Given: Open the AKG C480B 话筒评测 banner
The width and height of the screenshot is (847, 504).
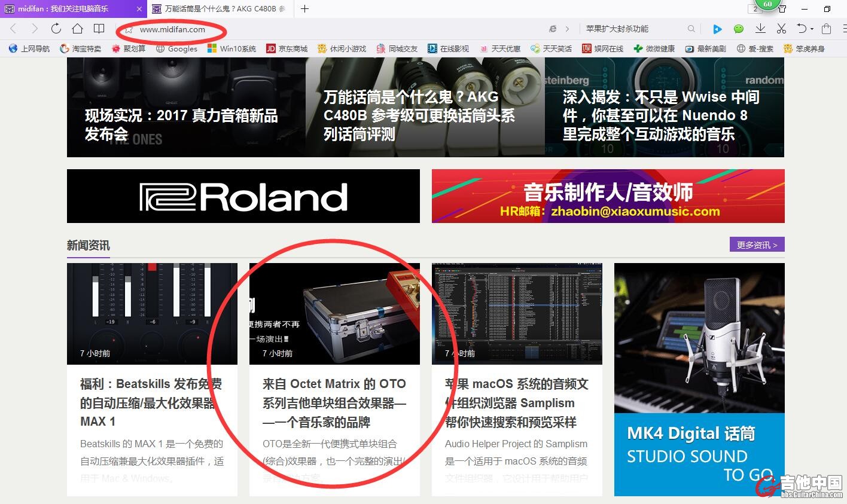Looking at the screenshot, I should point(425,107).
